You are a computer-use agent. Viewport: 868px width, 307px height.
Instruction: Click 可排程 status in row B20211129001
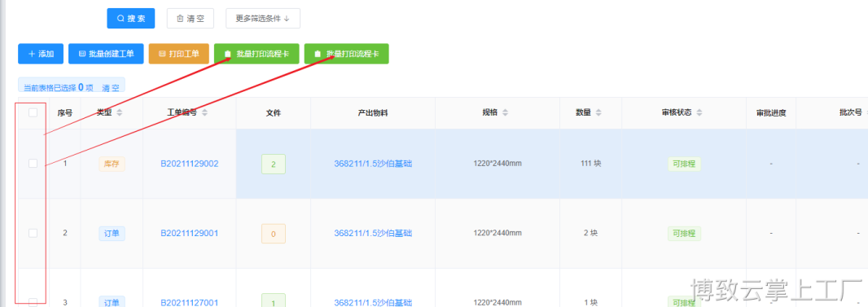pyautogui.click(x=684, y=234)
